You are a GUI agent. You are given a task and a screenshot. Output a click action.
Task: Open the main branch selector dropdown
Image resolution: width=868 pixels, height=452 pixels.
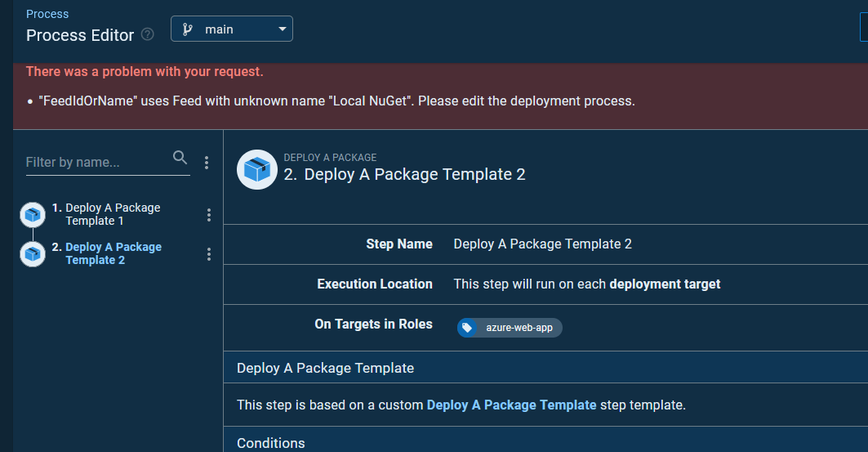pos(231,29)
